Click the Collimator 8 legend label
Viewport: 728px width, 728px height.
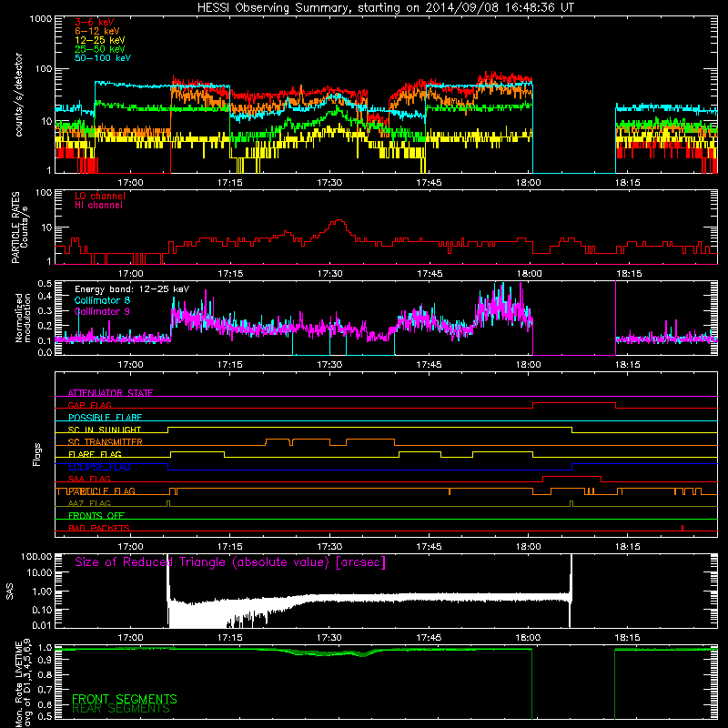(x=102, y=300)
